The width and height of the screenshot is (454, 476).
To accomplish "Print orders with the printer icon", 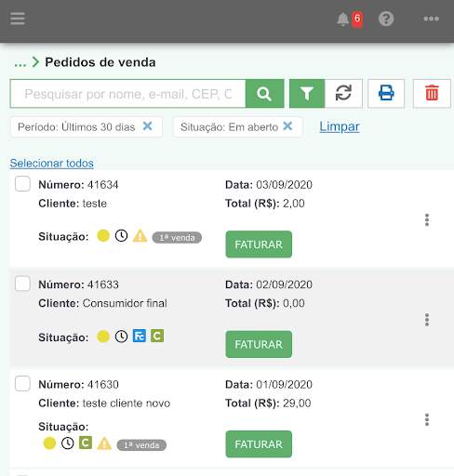I will (386, 94).
